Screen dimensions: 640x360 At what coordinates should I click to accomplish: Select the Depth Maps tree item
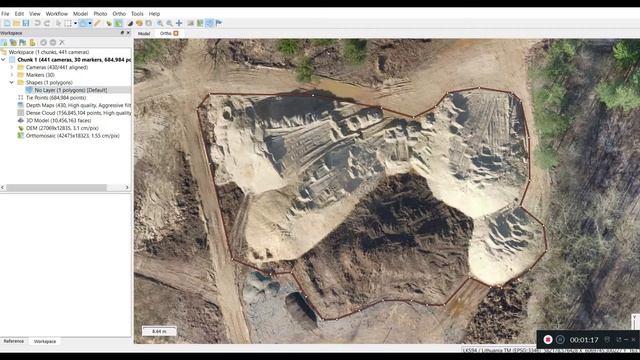tap(78, 105)
